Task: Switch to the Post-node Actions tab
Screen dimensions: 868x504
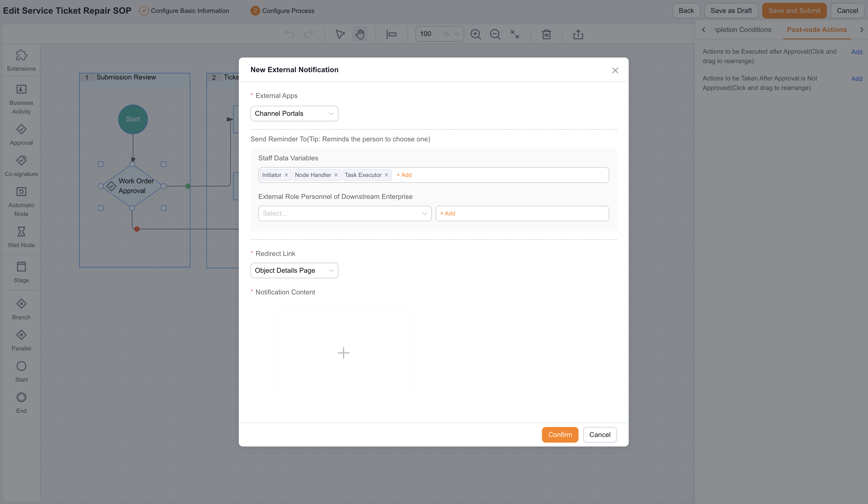Action: point(817,30)
